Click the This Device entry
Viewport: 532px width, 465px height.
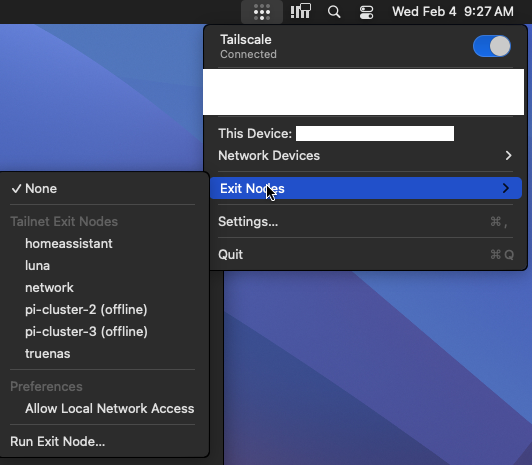tap(365, 134)
